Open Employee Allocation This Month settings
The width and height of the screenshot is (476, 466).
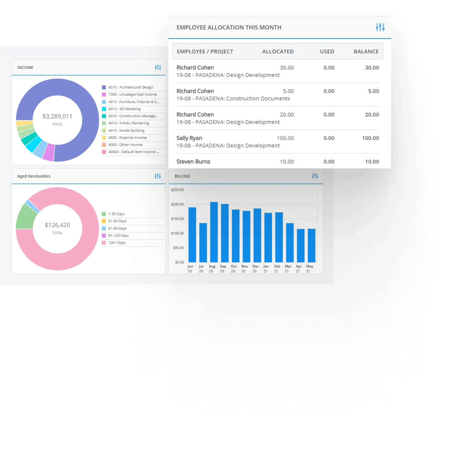click(x=380, y=27)
